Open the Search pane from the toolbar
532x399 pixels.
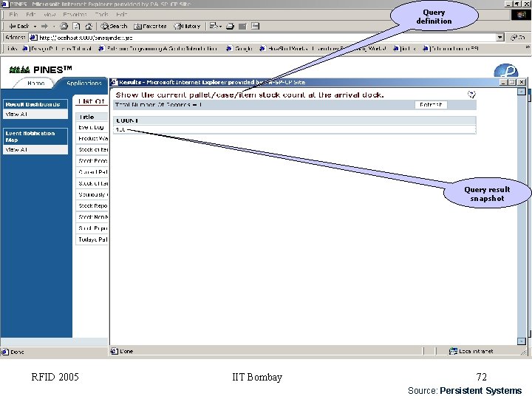point(114,26)
